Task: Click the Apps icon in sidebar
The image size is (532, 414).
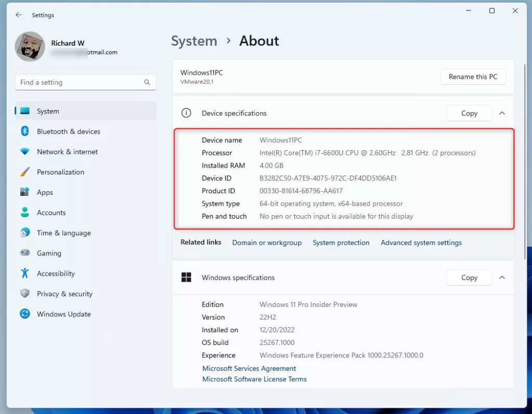Action: 25,192
